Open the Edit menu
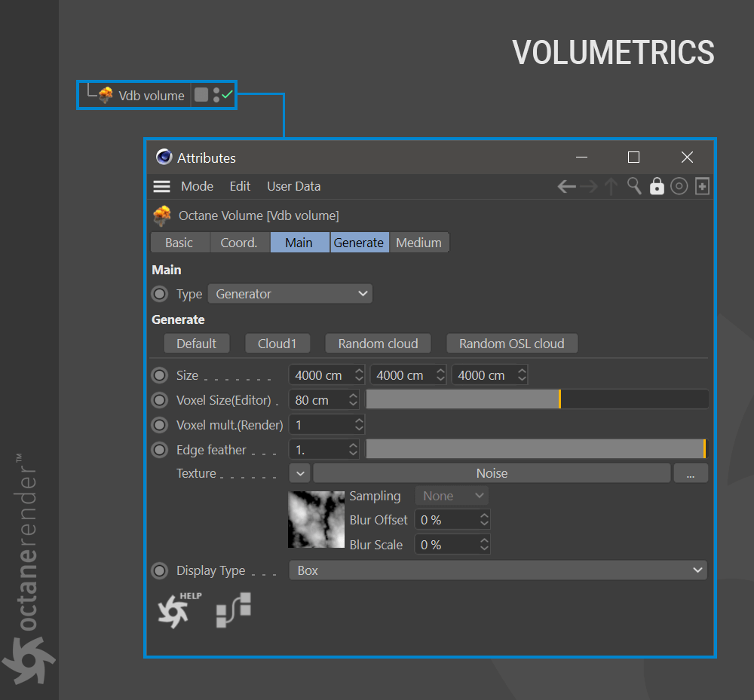 [x=240, y=186]
